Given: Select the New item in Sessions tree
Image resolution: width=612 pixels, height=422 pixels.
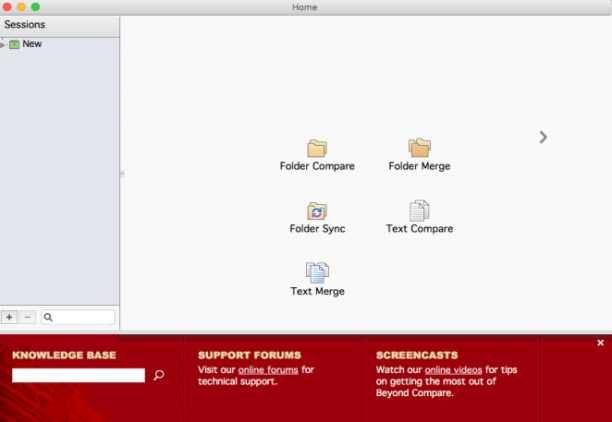Looking at the screenshot, I should (32, 44).
